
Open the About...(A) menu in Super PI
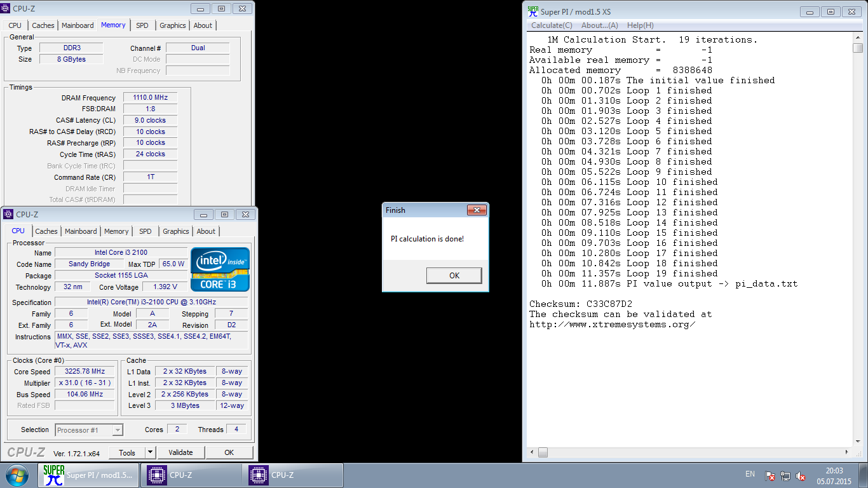pyautogui.click(x=599, y=25)
